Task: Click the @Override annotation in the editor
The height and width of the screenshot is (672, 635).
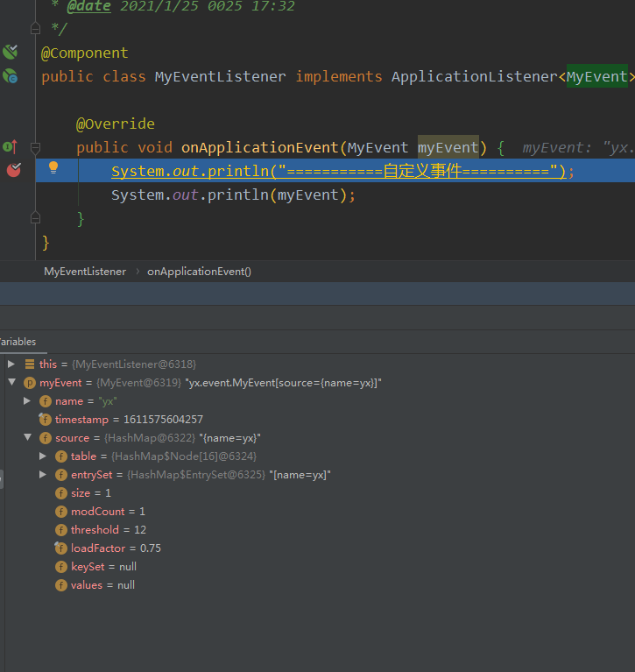Action: click(x=116, y=124)
